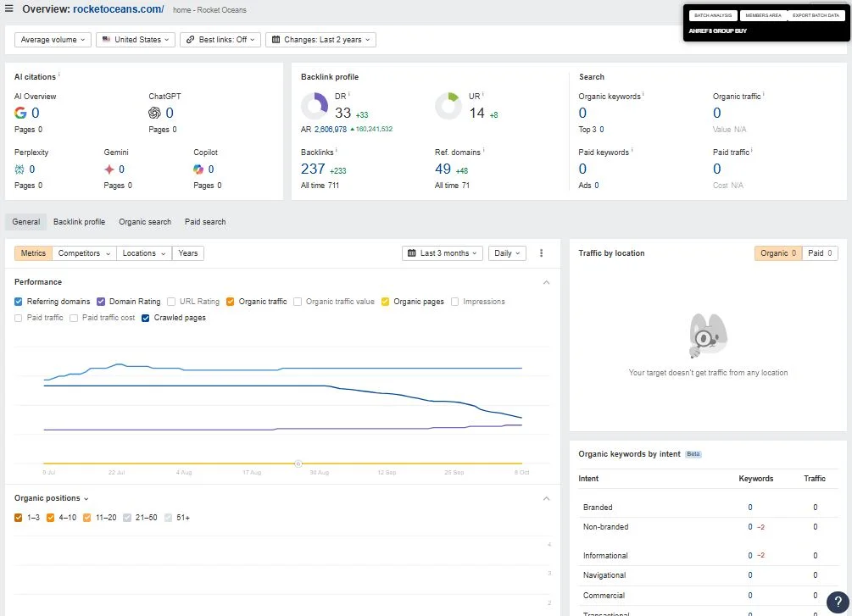Screen dimensions: 852x616
Task: Uncheck the Referring domains checkbox
Action: click(19, 302)
